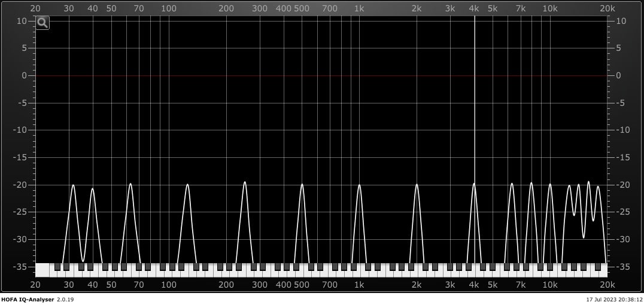Click the '-10' dB label on the right scale
The height and width of the screenshot is (305, 644).
623,130
